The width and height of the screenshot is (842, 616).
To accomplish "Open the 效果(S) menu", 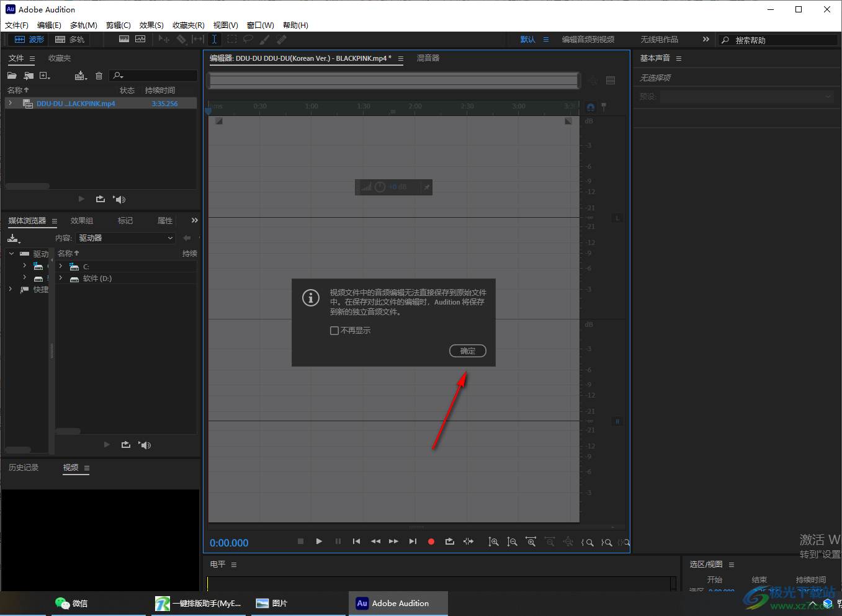I will pos(151,25).
